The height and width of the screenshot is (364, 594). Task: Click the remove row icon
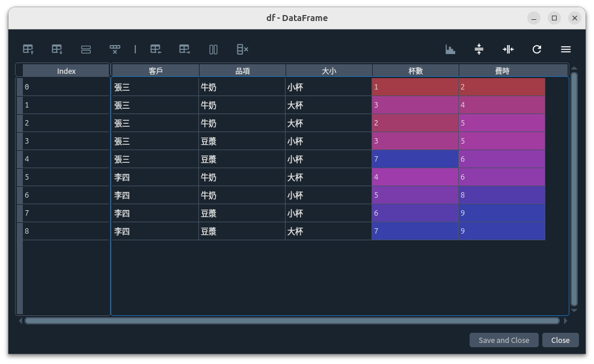point(115,49)
